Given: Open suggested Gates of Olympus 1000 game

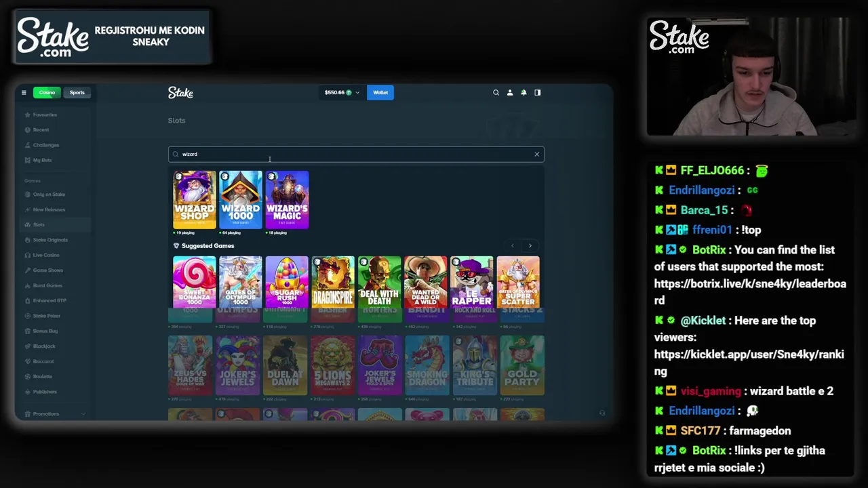Looking at the screenshot, I should (240, 281).
